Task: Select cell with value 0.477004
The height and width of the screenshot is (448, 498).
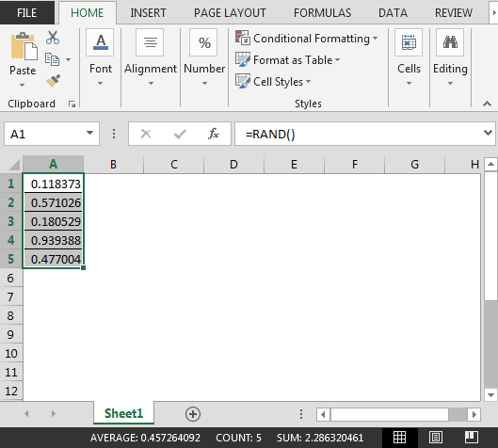Action: 54,259
